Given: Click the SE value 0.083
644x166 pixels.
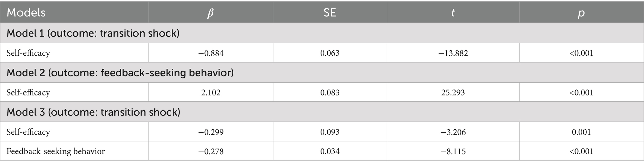Looking at the screenshot, I should point(330,93).
